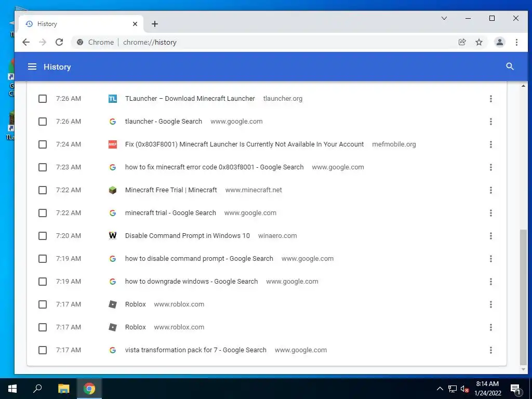Go back with the browser back arrow
Viewport: 532px width, 399px height.
pyautogui.click(x=26, y=42)
